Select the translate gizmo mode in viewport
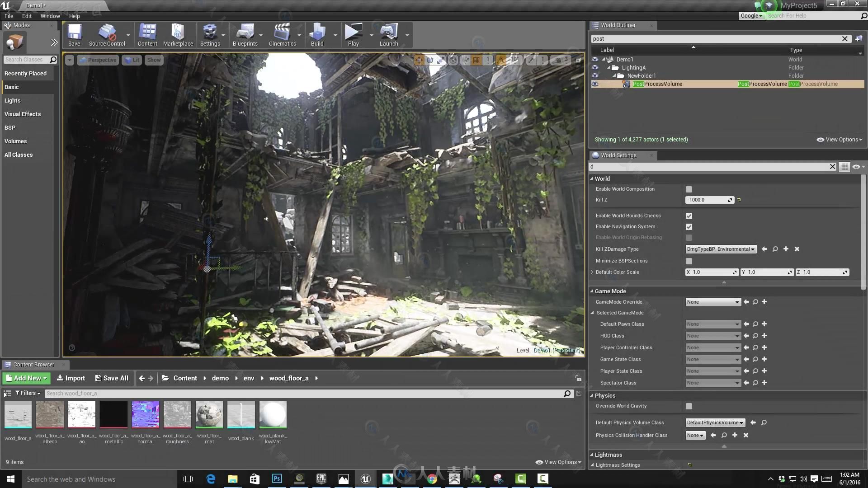 pos(419,60)
